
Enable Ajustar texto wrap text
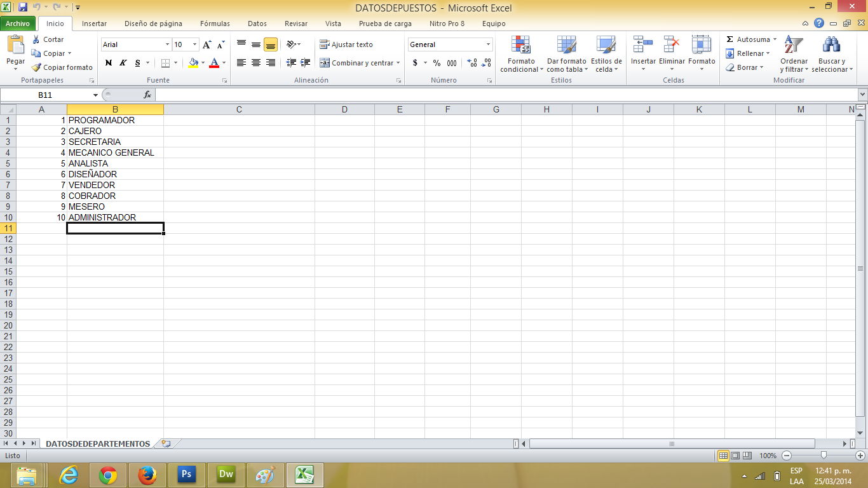(x=346, y=44)
